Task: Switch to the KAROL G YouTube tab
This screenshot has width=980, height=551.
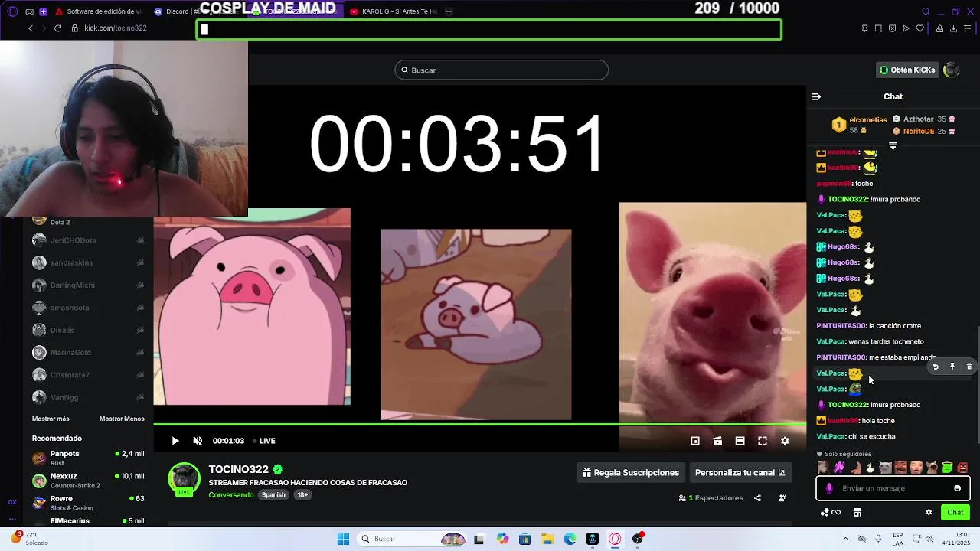Action: click(x=394, y=11)
